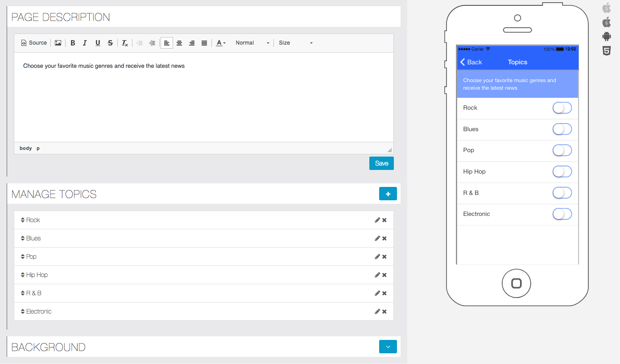Justify the text
620x364 pixels.
(204, 43)
